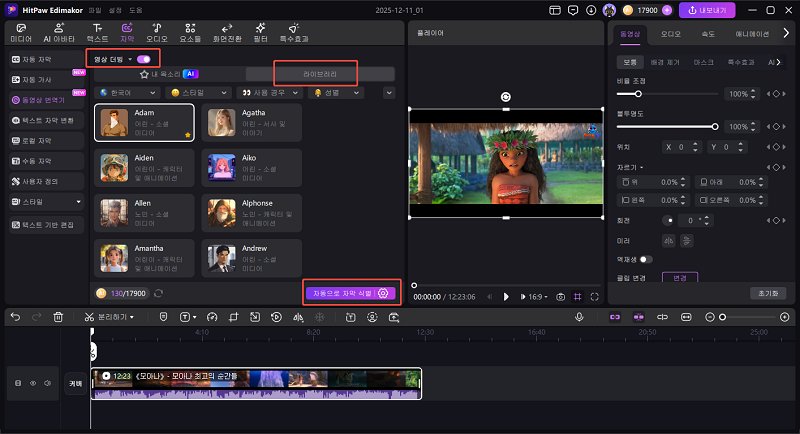Toggle the 영상 더빙 switch

tap(144, 59)
